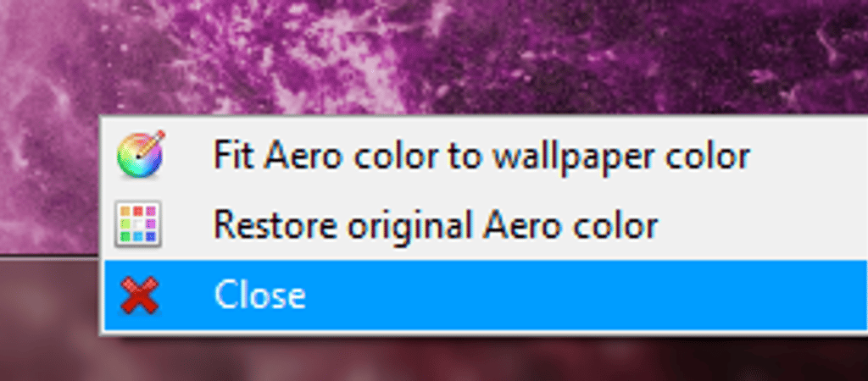Click the multicolored swatch grid icon
Screen dimensions: 868x381
138,224
